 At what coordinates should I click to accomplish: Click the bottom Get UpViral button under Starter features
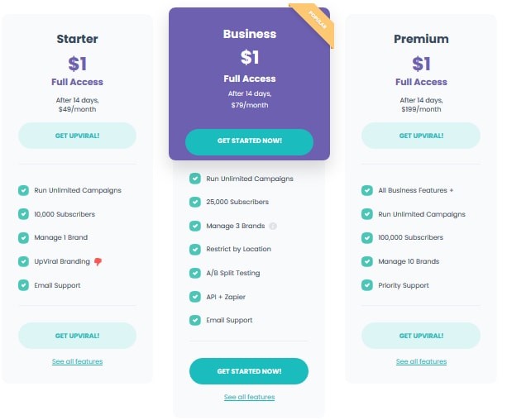click(x=77, y=336)
